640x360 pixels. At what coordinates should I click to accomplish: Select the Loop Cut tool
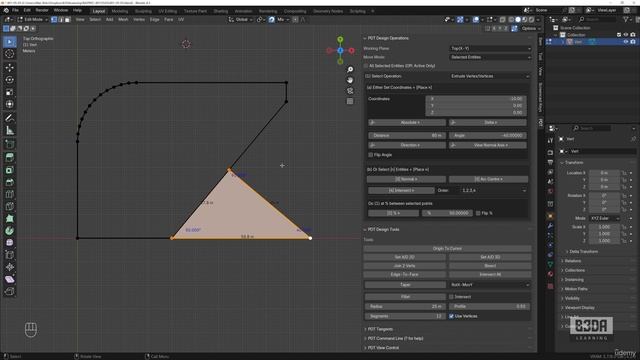(10, 194)
